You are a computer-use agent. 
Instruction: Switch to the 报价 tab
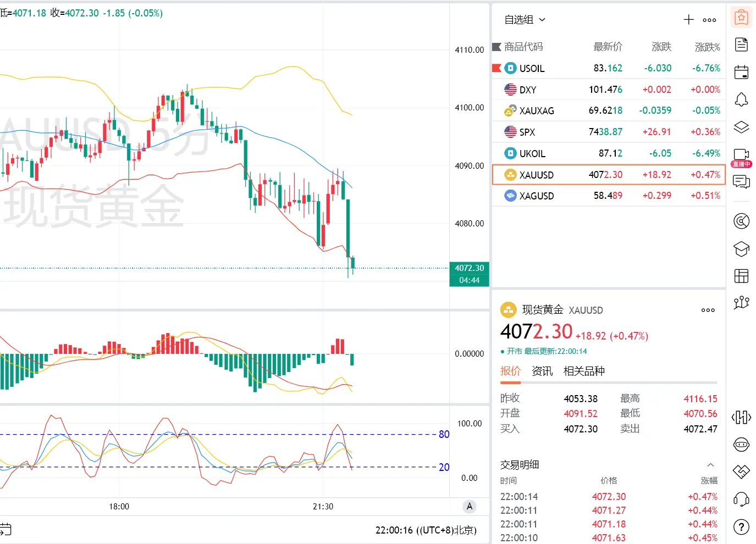pyautogui.click(x=510, y=371)
